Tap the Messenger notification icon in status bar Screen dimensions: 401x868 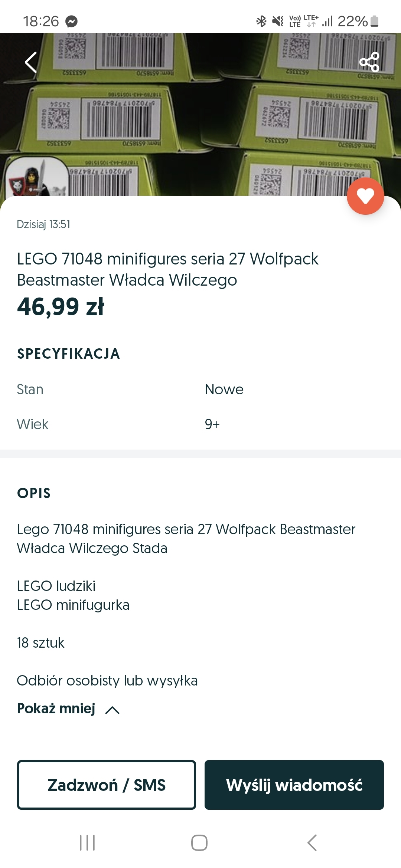[x=71, y=22]
